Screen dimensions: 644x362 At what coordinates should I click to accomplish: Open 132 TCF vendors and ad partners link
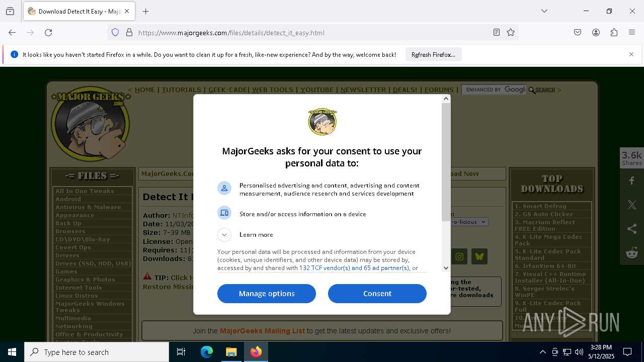tap(354, 268)
